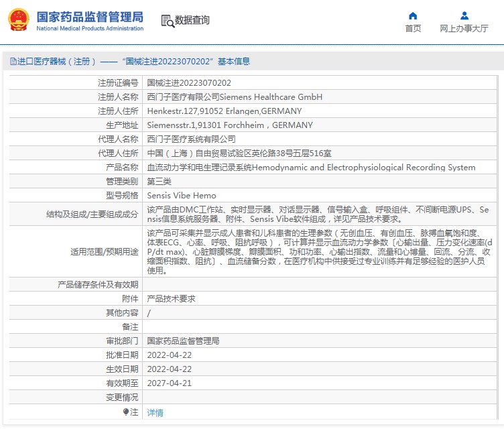The image size is (504, 431).
Task: Click the NMPA national emblem logo
Action: coord(18,20)
